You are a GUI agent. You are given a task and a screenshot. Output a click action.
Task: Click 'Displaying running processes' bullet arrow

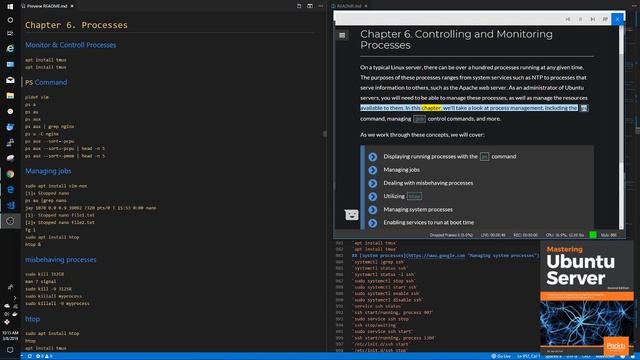tap(373, 157)
